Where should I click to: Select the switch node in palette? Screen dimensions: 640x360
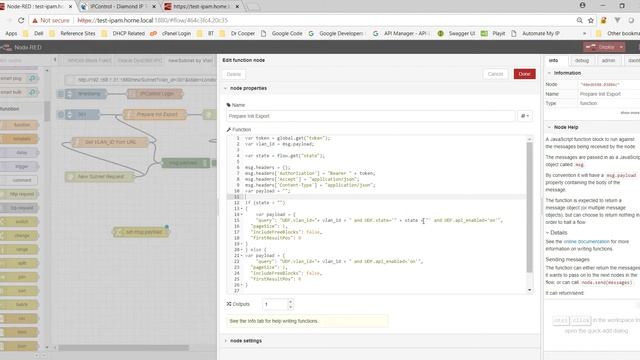[20, 222]
